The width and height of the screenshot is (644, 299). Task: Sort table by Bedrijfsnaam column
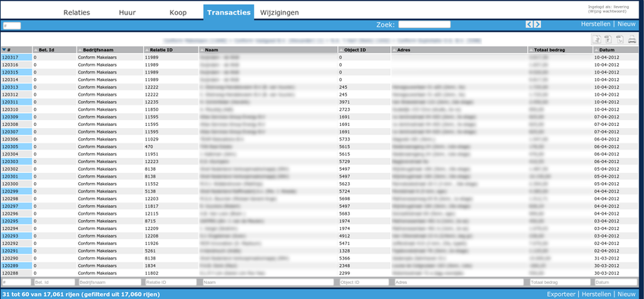click(110, 50)
